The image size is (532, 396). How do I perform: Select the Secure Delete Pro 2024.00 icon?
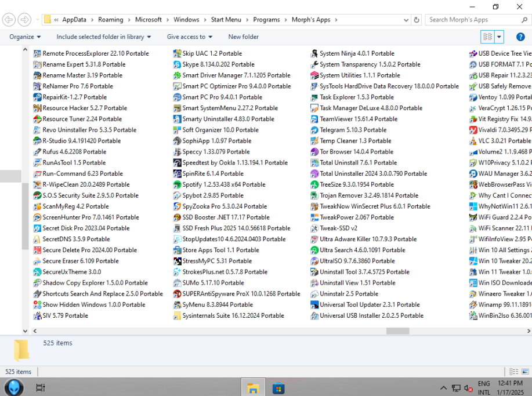tap(37, 250)
